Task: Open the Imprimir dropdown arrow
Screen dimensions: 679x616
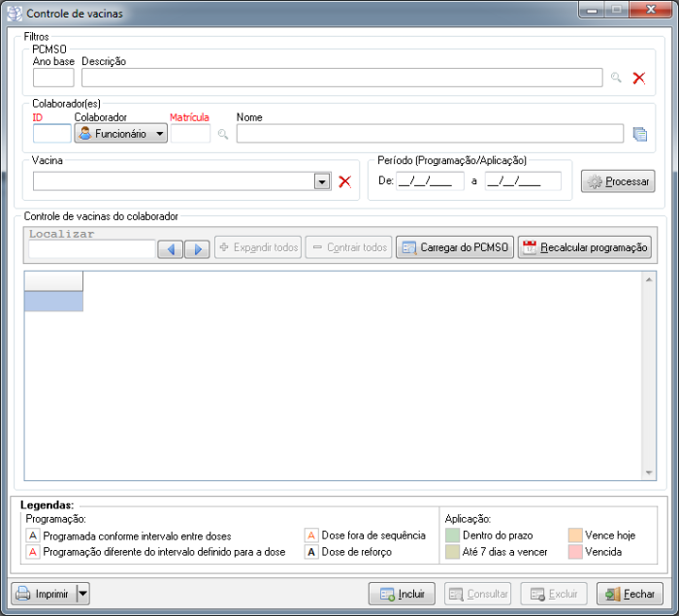Action: coord(82,594)
